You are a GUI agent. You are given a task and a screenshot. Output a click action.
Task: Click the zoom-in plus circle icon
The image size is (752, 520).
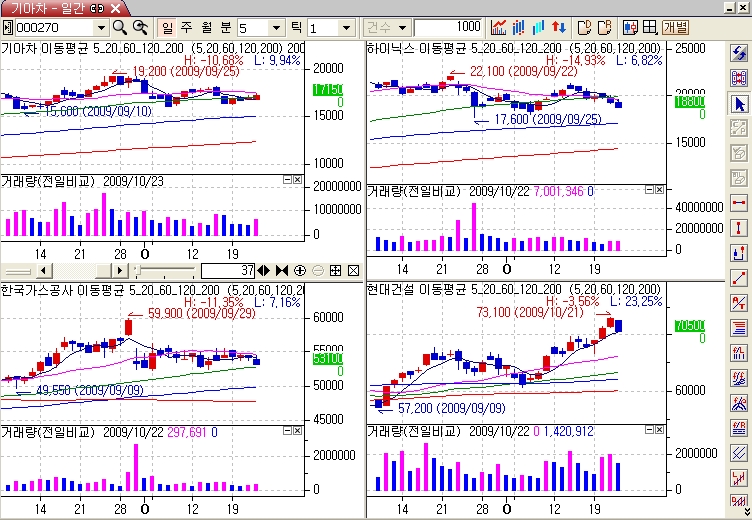tap(317, 271)
